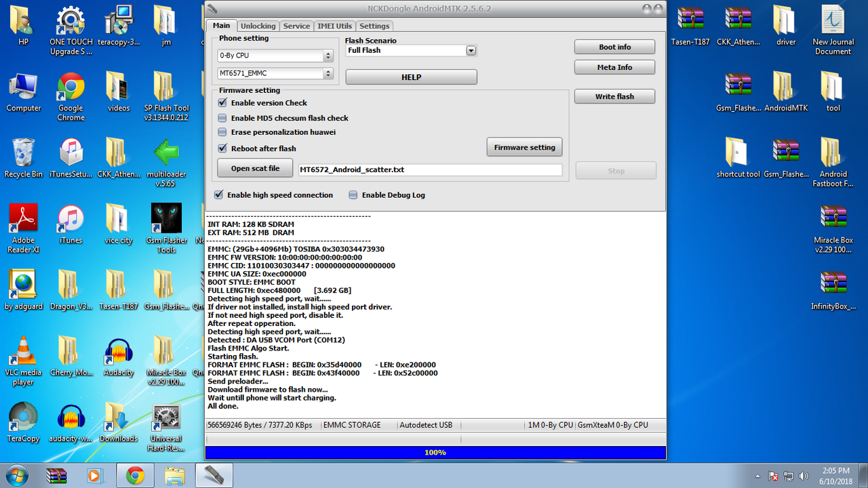Launch iTunes from desktop
The image size is (868, 488).
coord(71,224)
